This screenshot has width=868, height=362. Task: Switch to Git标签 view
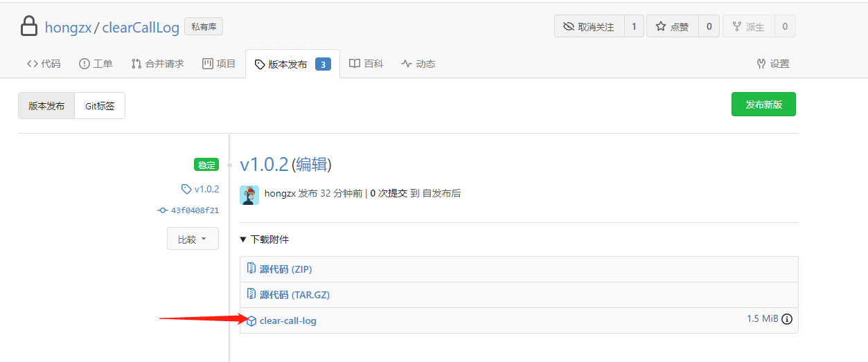pos(100,106)
